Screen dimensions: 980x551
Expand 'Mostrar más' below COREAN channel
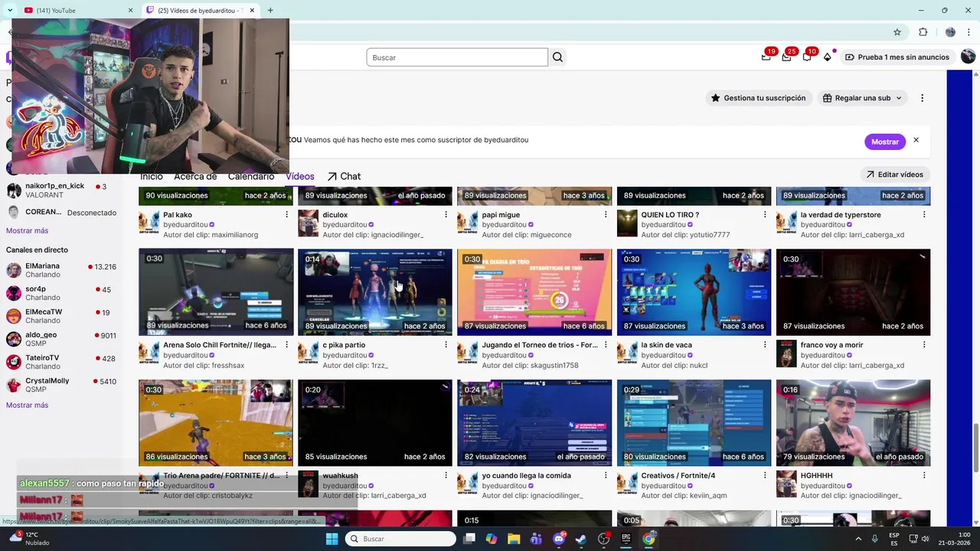coord(27,230)
